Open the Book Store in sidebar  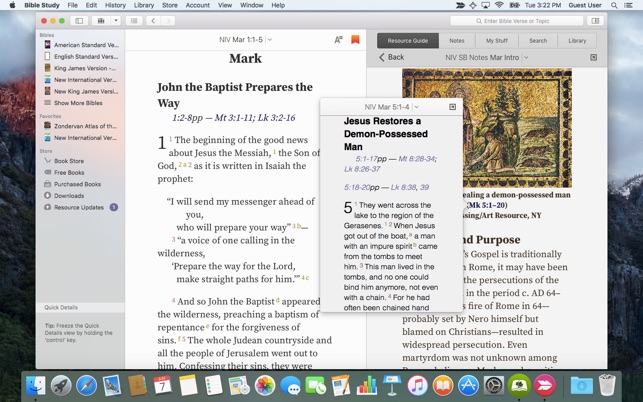[x=69, y=160]
